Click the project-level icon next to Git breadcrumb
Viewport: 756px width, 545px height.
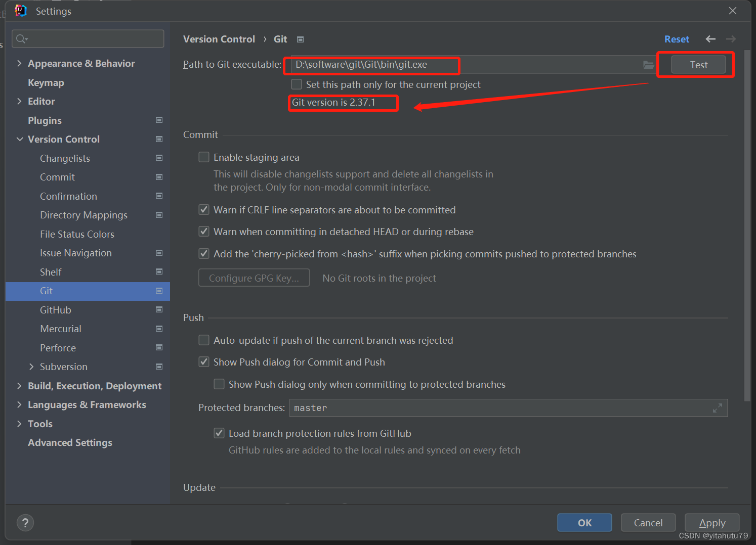click(x=300, y=39)
